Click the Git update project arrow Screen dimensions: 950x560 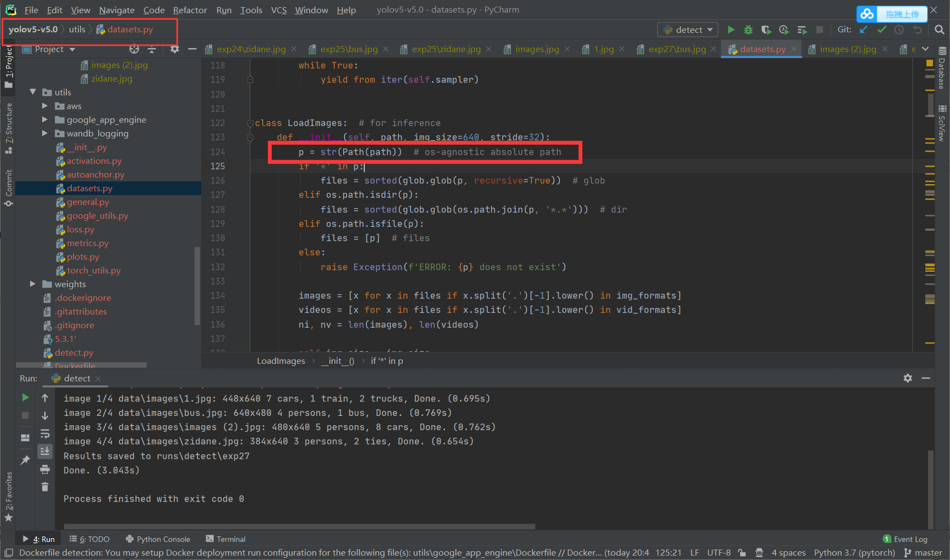[864, 30]
